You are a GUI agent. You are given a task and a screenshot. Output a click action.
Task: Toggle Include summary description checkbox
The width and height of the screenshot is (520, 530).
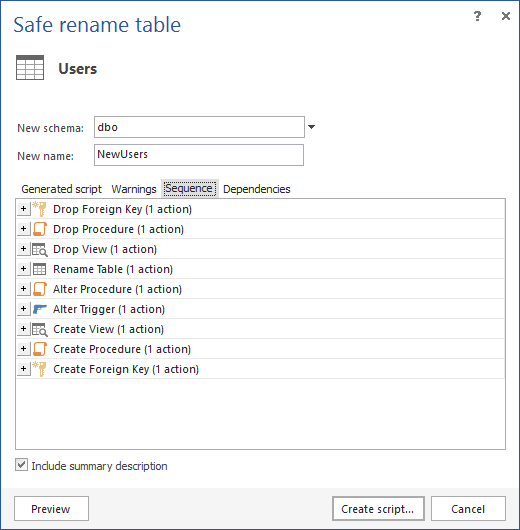coord(21,465)
